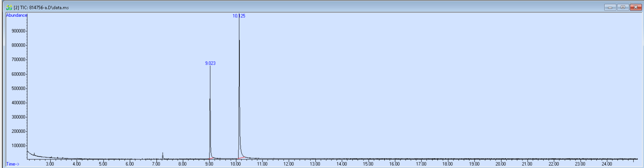
Task: Click the 500000 tick on abundance axis
Action: (x=19, y=88)
